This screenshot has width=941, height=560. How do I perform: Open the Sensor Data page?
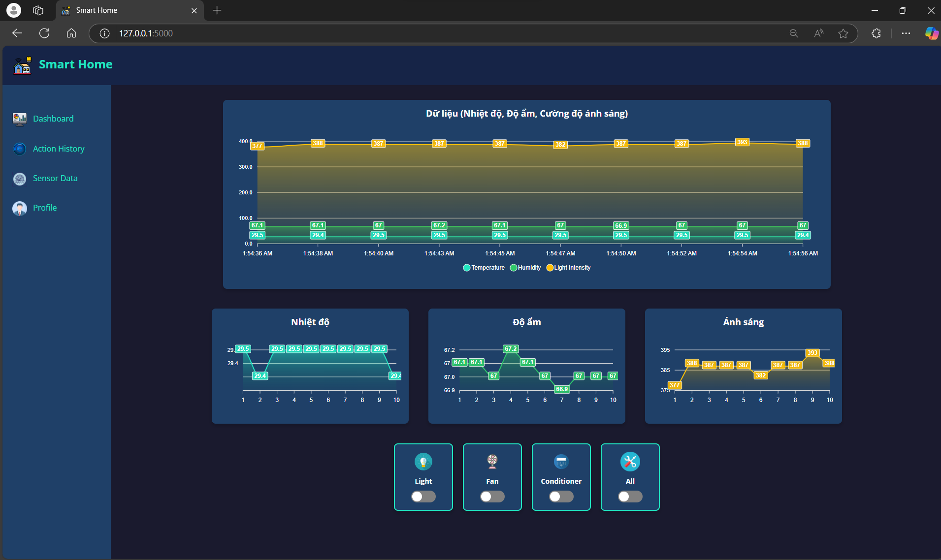pyautogui.click(x=55, y=178)
